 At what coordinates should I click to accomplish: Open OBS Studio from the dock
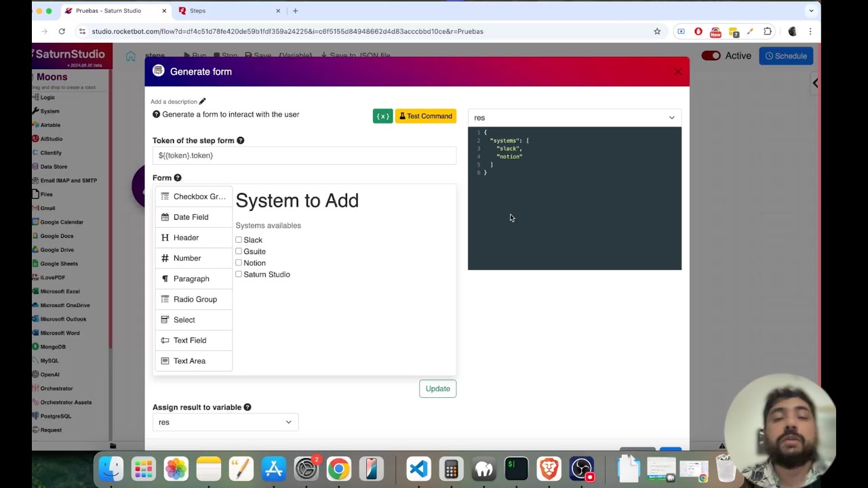tap(581, 469)
